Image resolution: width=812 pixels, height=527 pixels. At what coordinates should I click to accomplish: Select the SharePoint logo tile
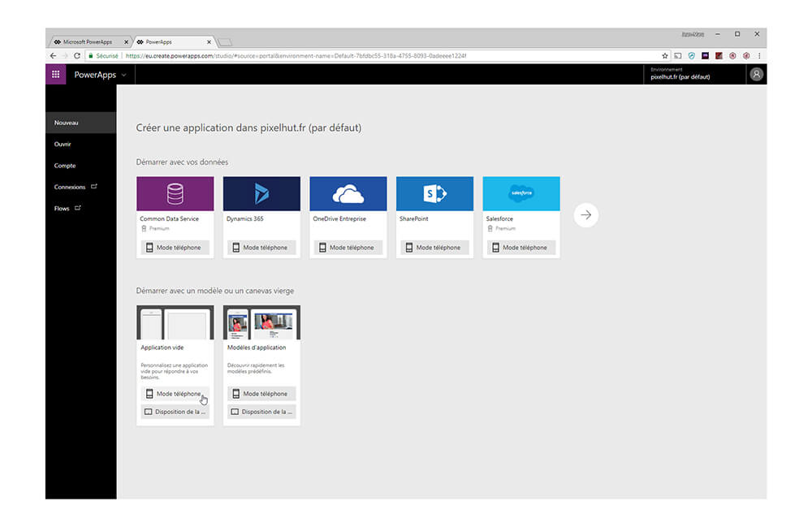click(434, 193)
